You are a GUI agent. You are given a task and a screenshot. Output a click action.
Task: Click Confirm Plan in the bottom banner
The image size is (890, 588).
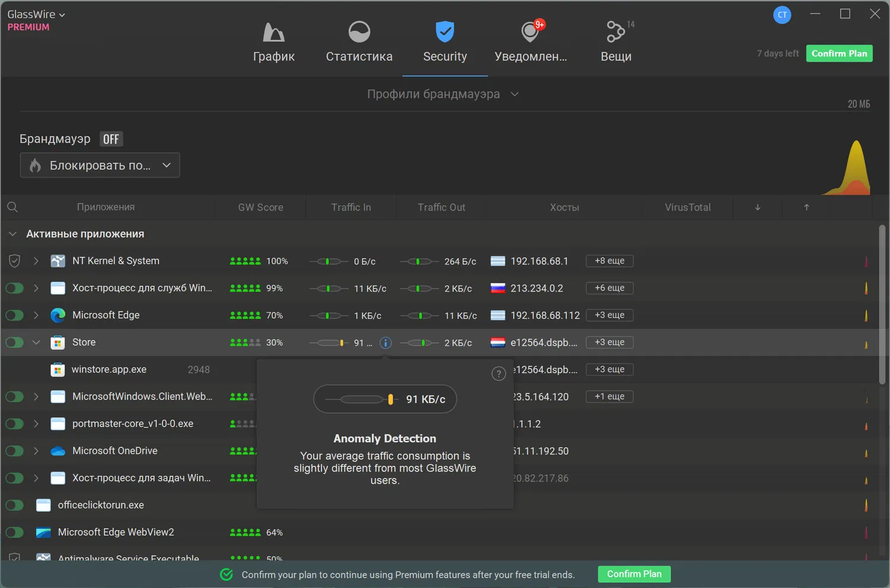tap(634, 574)
